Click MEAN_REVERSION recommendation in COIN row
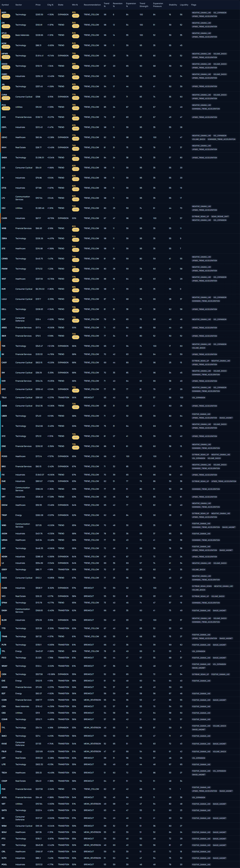 point(92,700)
